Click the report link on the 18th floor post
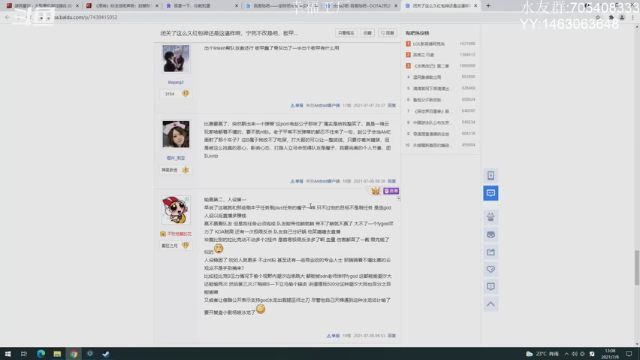 coord(297,181)
